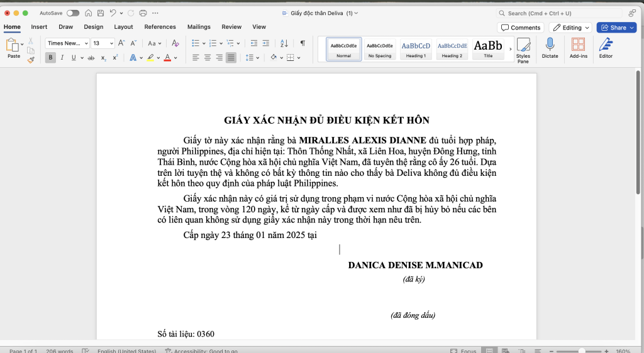This screenshot has height=353, width=644.
Task: Show paragraph marks with the pilcrow icon
Action: coord(303,43)
